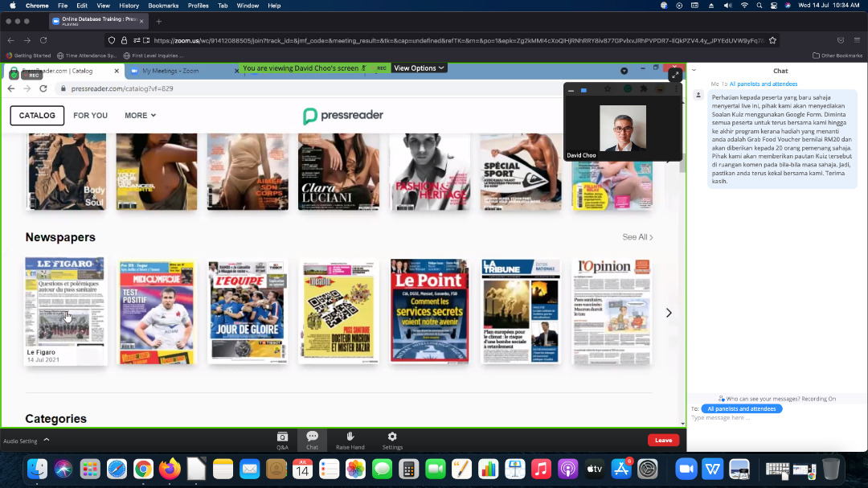Open the Profiles menu
Image resolution: width=868 pixels, height=488 pixels.
tap(199, 6)
